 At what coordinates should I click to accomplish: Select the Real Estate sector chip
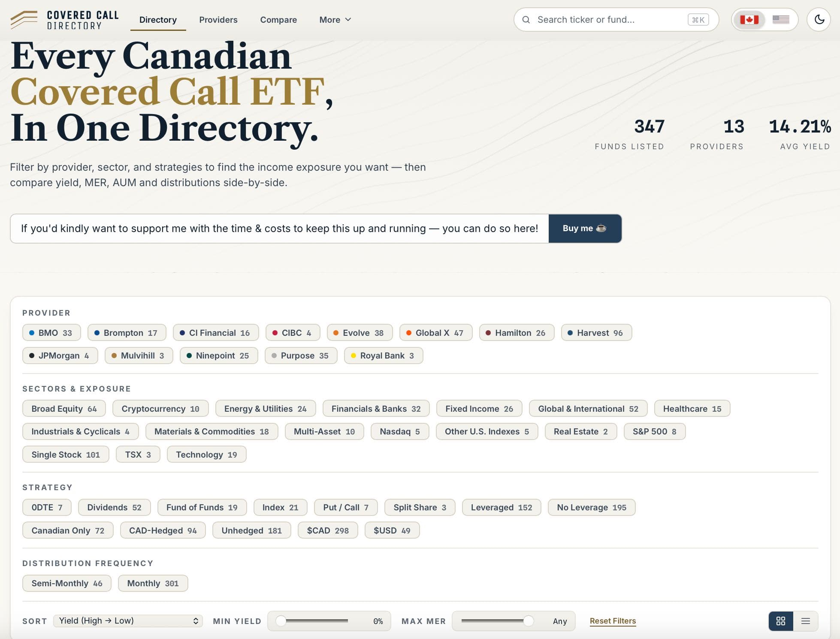click(581, 431)
